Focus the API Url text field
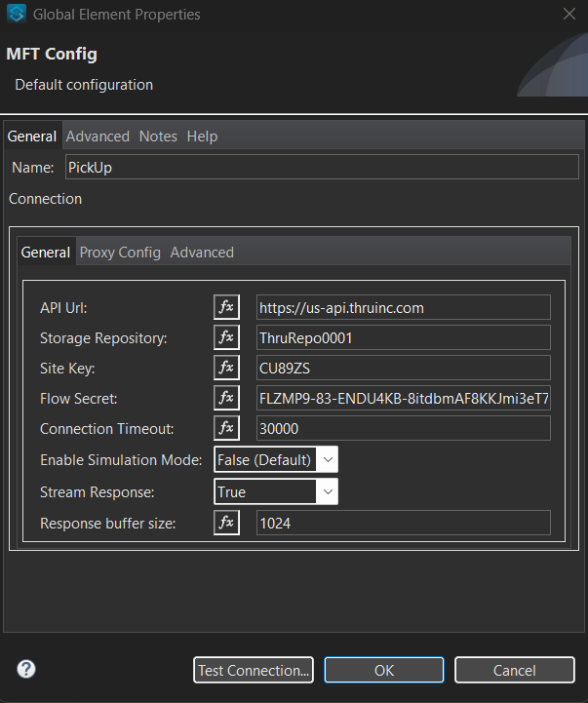The image size is (588, 703). click(403, 308)
